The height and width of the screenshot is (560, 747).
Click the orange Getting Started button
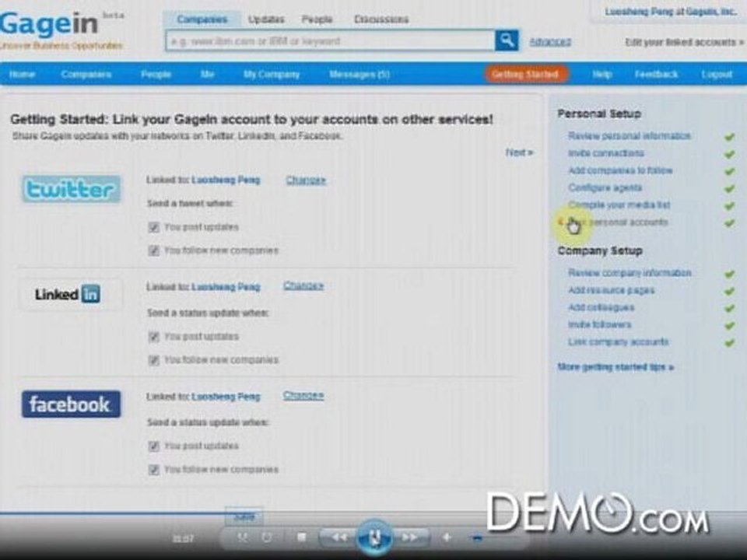click(526, 75)
